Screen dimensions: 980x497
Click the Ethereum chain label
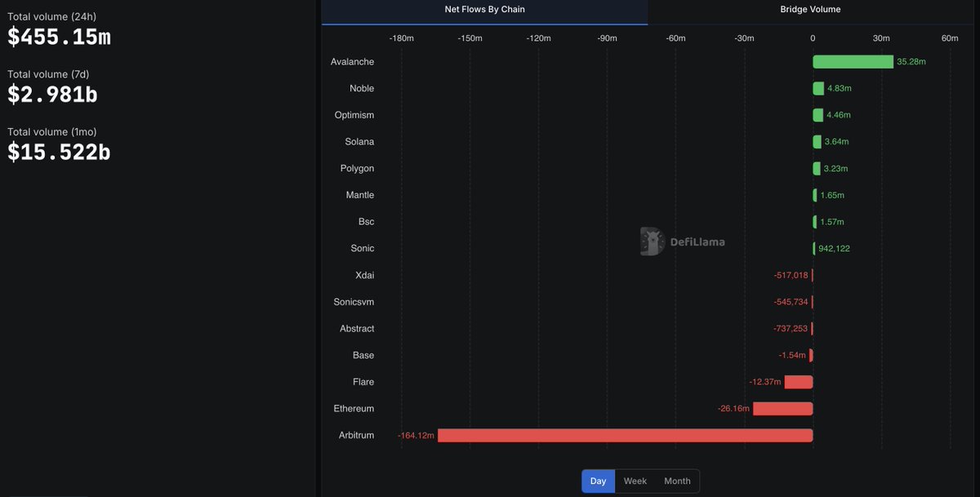pos(354,409)
